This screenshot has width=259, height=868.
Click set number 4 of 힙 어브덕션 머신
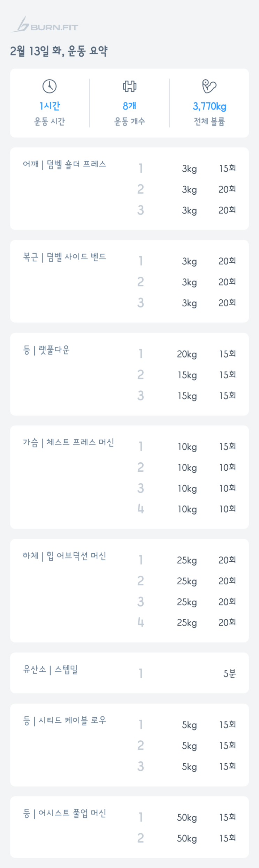140,622
